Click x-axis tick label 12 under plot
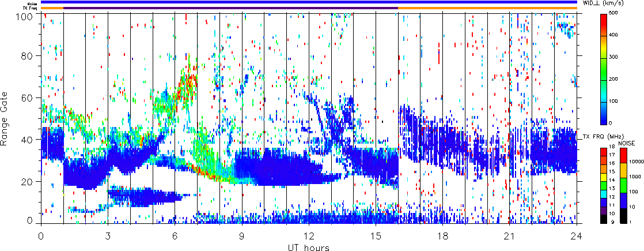Image resolution: width=644 pixels, height=251 pixels. pos(308,236)
